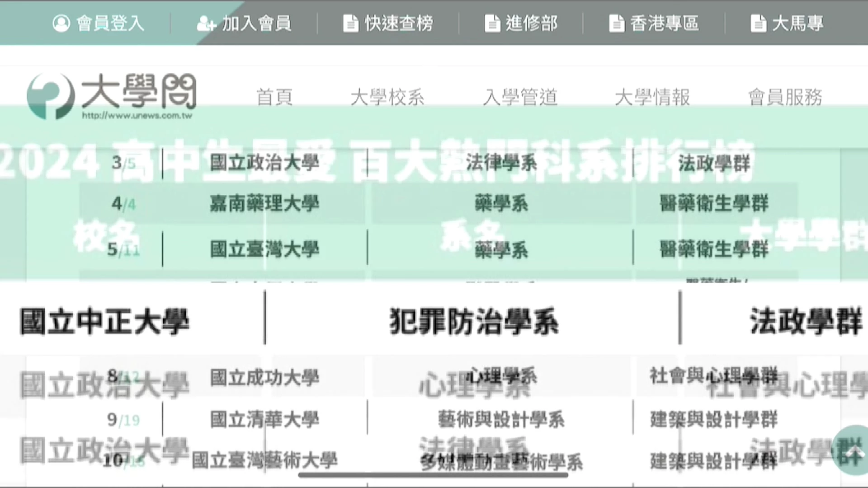The image size is (868, 488).
Task: Open the 大學校系 menu
Action: [387, 97]
